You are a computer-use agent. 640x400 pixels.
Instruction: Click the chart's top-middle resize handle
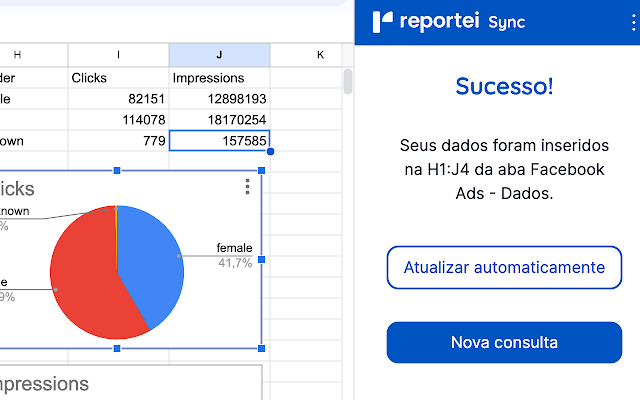117,171
